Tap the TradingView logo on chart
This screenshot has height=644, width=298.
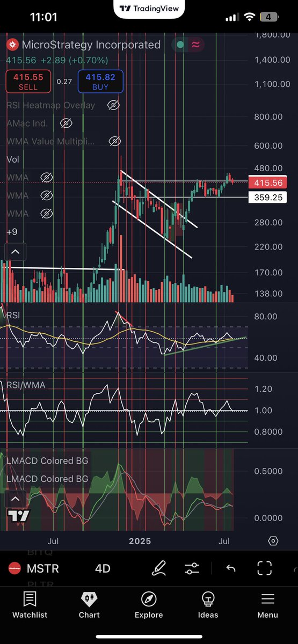19,516
